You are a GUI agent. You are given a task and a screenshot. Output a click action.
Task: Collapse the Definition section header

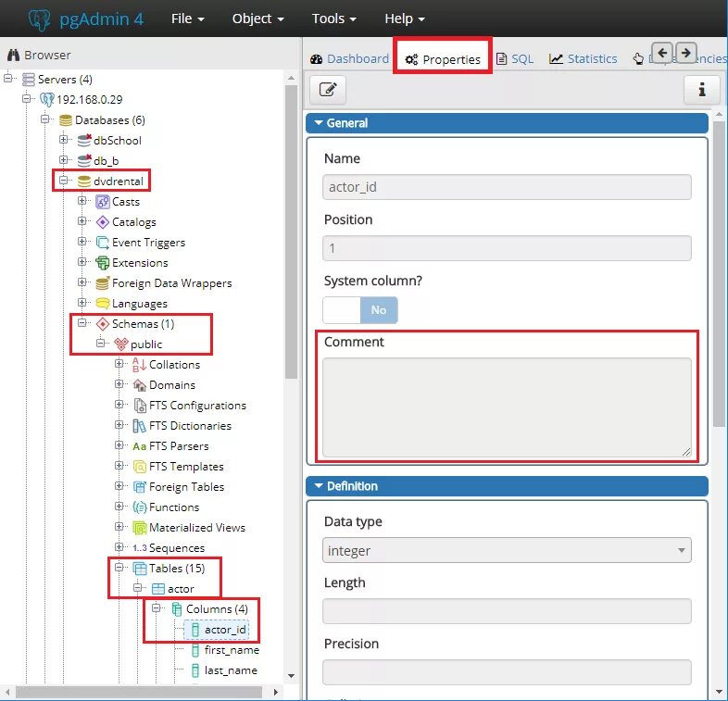(507, 486)
